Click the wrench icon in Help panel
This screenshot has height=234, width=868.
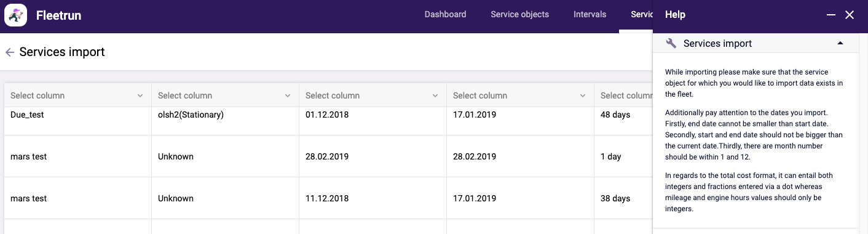tap(671, 43)
